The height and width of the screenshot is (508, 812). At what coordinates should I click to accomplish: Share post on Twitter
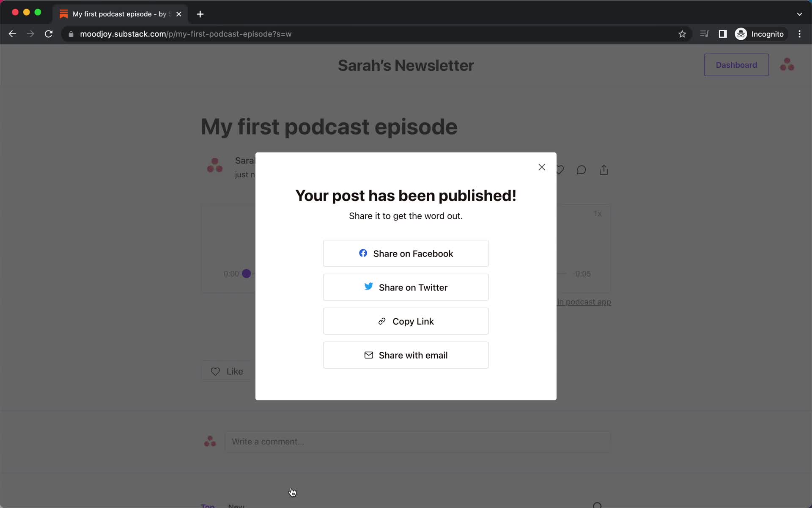coord(406,287)
